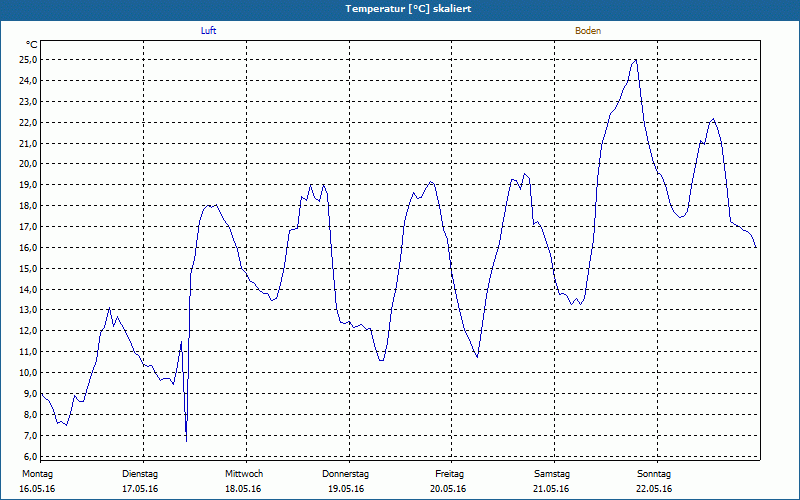800x500 pixels.
Task: Click the 12,0 y-axis value
Action: (x=29, y=331)
